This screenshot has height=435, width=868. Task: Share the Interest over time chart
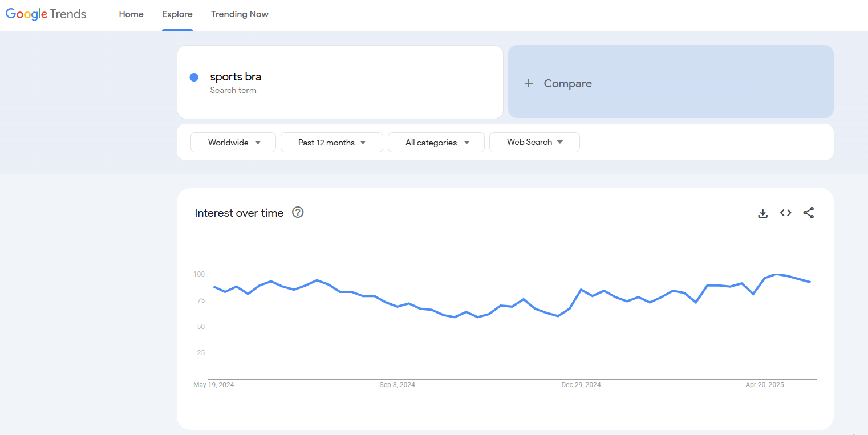[x=808, y=213]
